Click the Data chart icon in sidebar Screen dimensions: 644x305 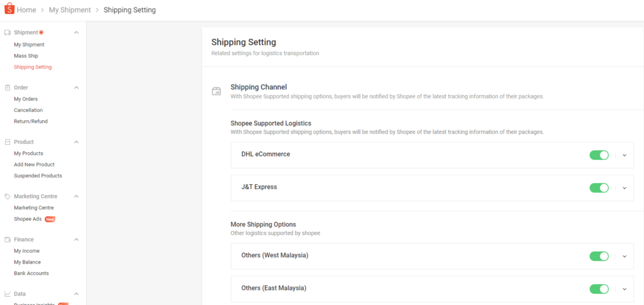(8, 294)
